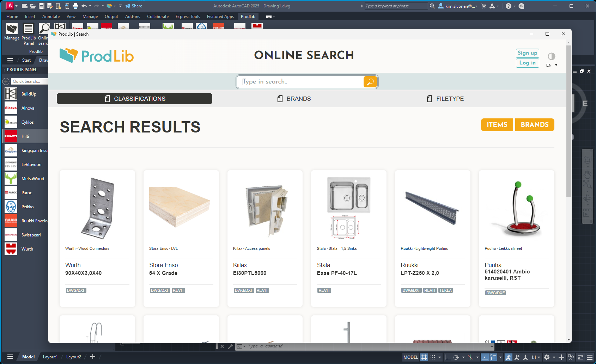596x364 pixels.
Task: Open the Express Tools ribbon tab
Action: click(188, 17)
